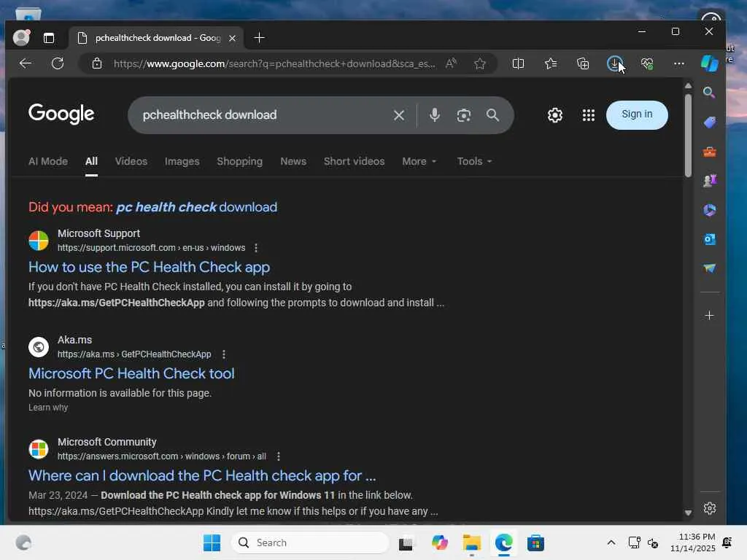Image resolution: width=747 pixels, height=560 pixels.
Task: Click the Sign in button
Action: click(x=637, y=114)
